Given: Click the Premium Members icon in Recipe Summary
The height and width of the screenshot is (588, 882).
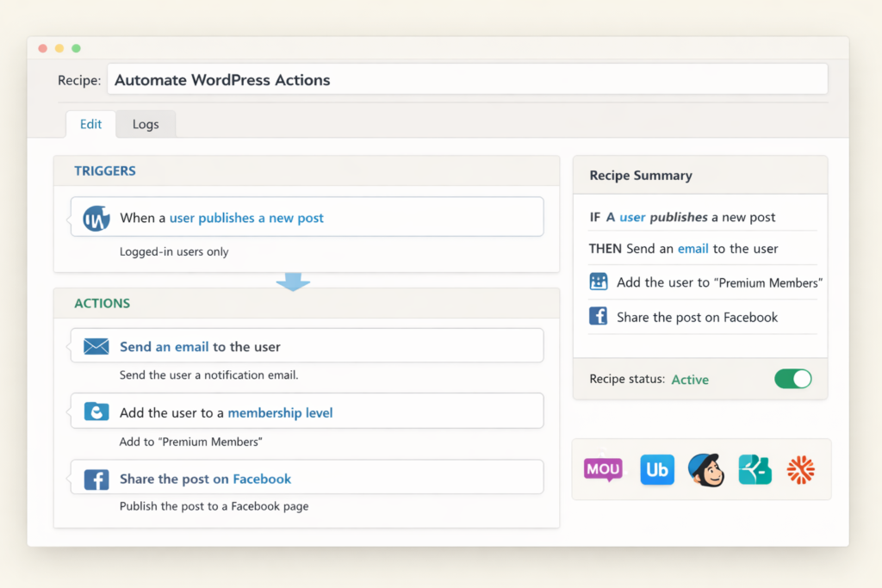Looking at the screenshot, I should tap(598, 282).
